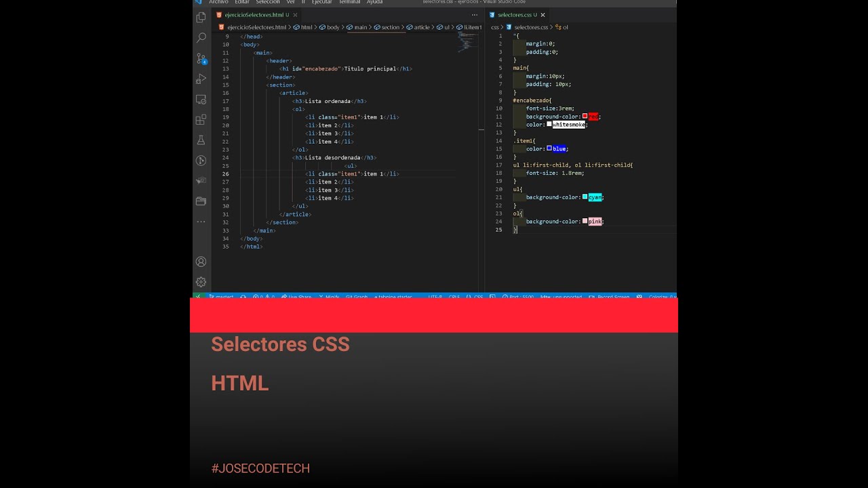Open Source Control view icon
The image size is (868, 488).
[201, 58]
